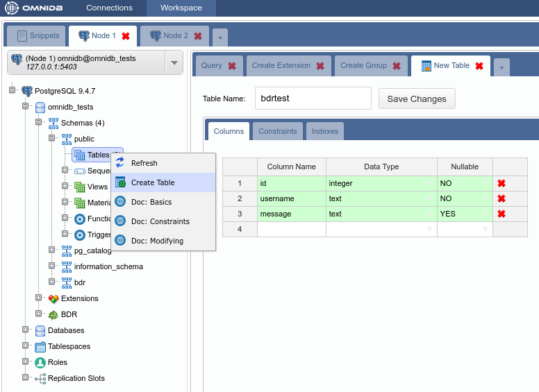Image resolution: width=539 pixels, height=392 pixels.
Task: Remove the message column with red X
Action: (501, 214)
